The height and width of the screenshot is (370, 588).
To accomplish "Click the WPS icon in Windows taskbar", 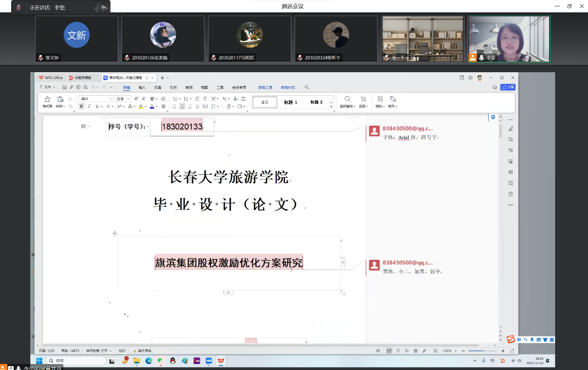I will [x=221, y=361].
